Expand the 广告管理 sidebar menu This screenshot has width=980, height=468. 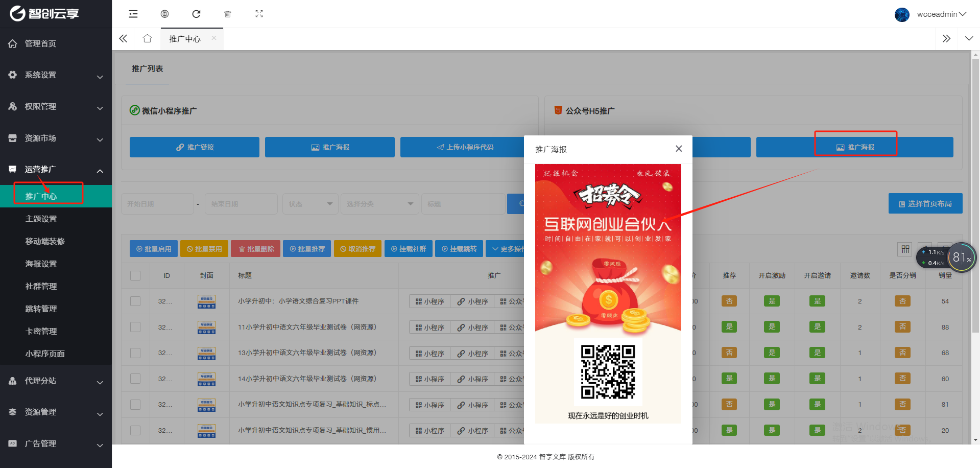click(x=56, y=443)
